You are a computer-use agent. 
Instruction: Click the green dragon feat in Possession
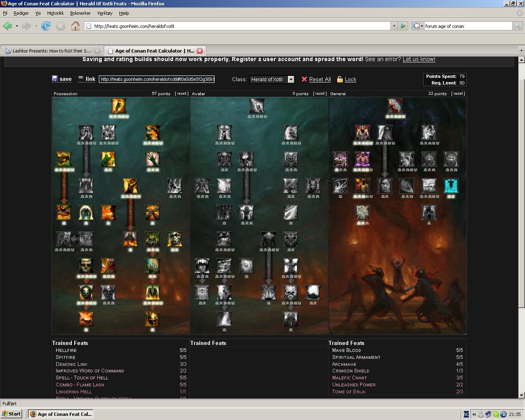64,159
